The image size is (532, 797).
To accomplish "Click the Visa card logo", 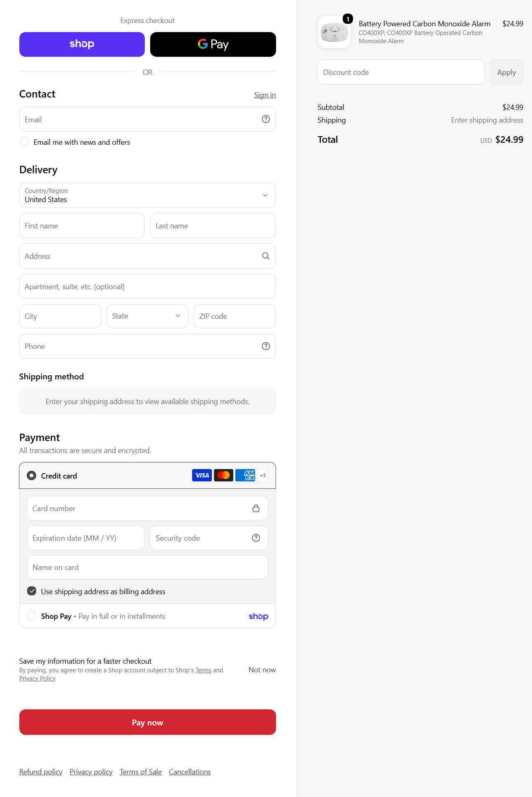I will tap(202, 475).
